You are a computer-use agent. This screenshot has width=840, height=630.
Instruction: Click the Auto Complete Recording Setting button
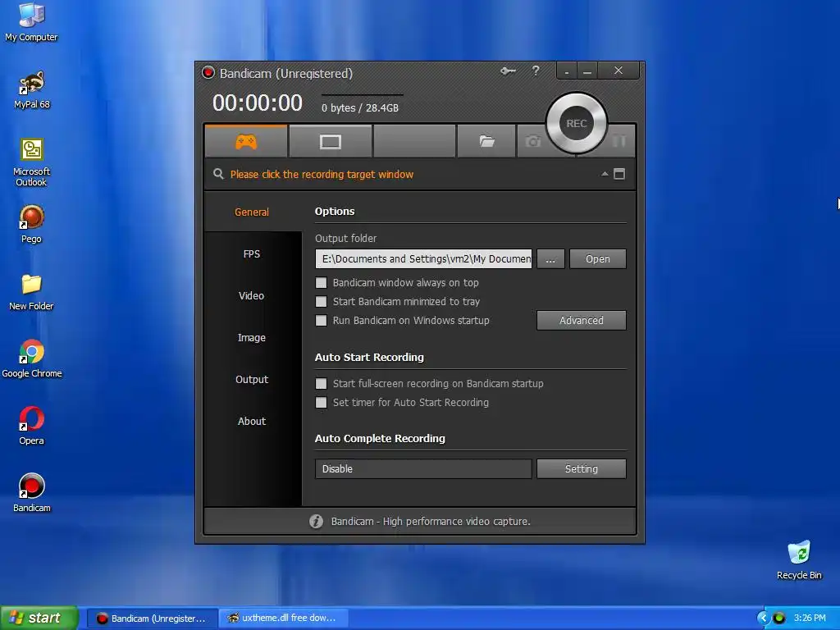click(582, 468)
